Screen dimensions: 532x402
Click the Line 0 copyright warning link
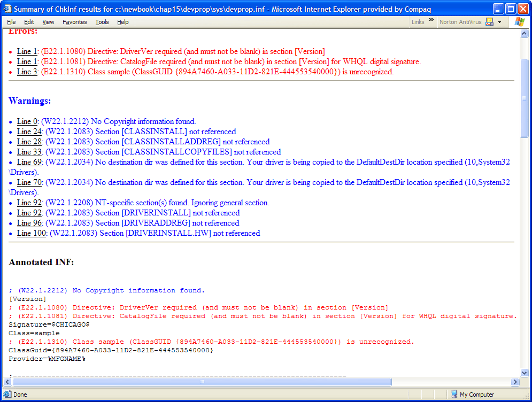pyautogui.click(x=27, y=121)
